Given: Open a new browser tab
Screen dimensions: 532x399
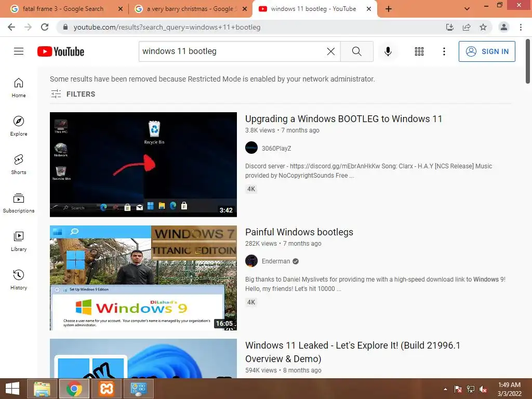Looking at the screenshot, I should pyautogui.click(x=389, y=9).
